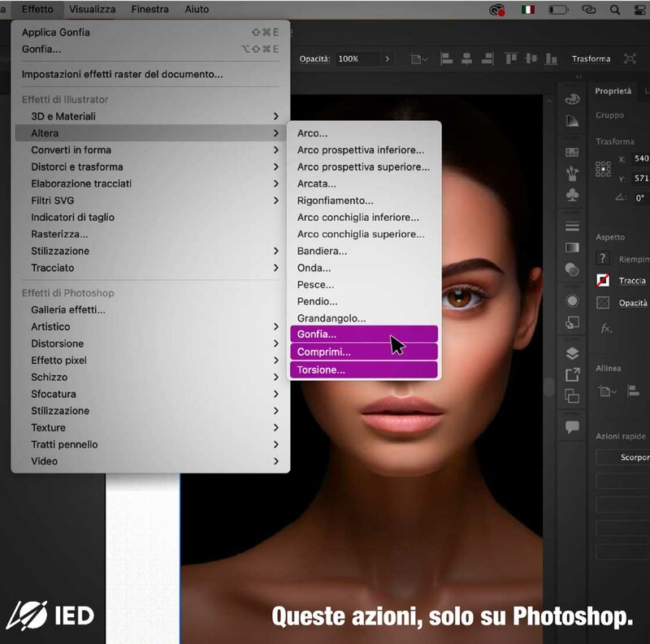Screen dimensions: 650x644
Task: Open the Brushes panel icon
Action: (x=572, y=173)
